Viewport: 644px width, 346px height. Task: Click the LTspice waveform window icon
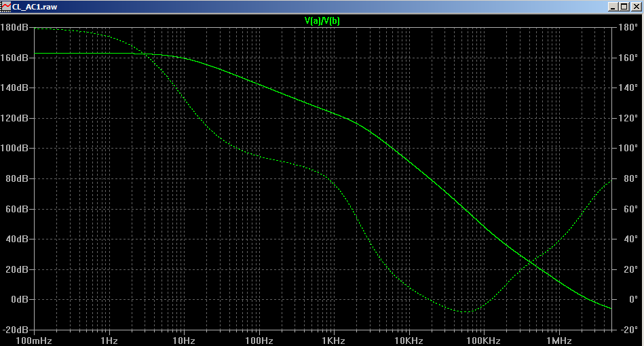[x=5, y=6]
